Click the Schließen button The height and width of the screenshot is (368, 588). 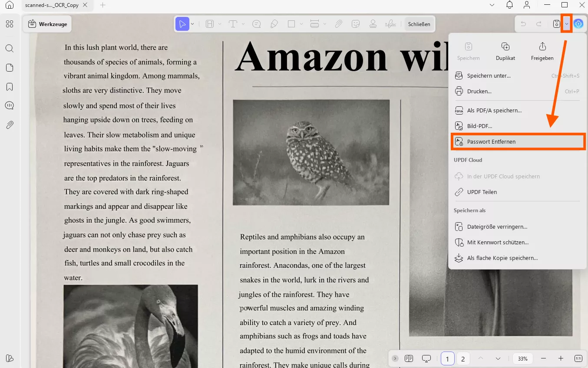(x=419, y=24)
